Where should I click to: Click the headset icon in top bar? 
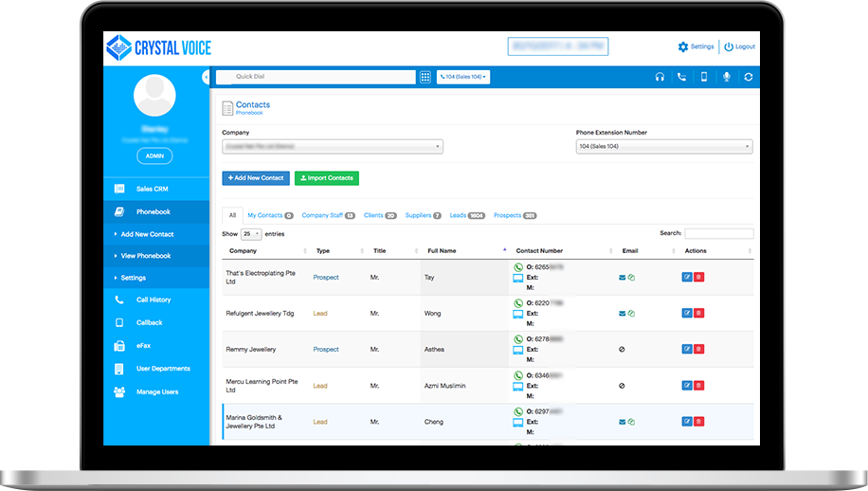(x=660, y=77)
